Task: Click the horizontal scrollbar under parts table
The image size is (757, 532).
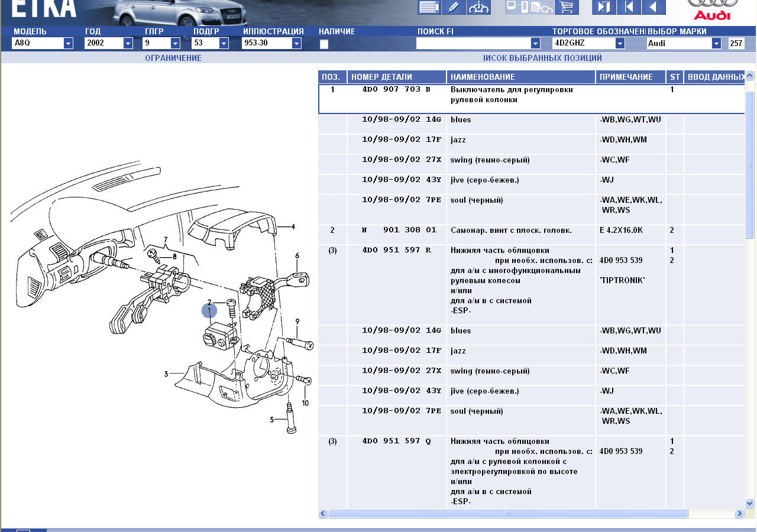Action: click(x=507, y=514)
